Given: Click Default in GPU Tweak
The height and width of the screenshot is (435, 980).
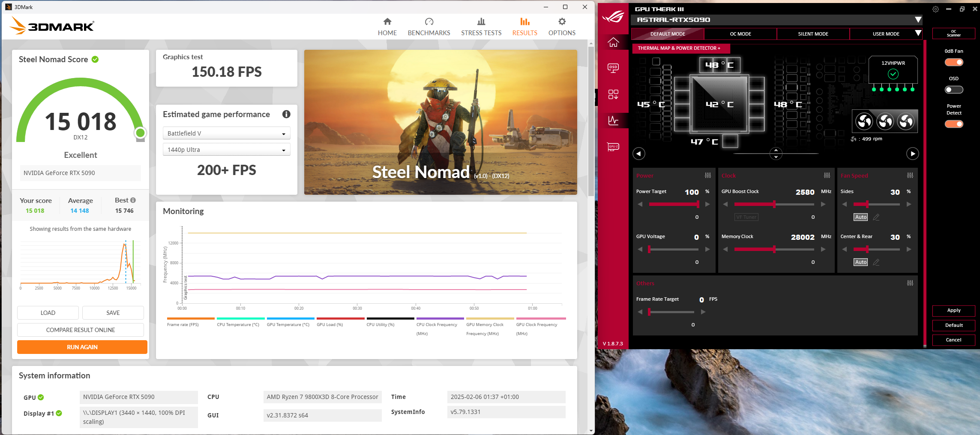Looking at the screenshot, I should coord(954,325).
